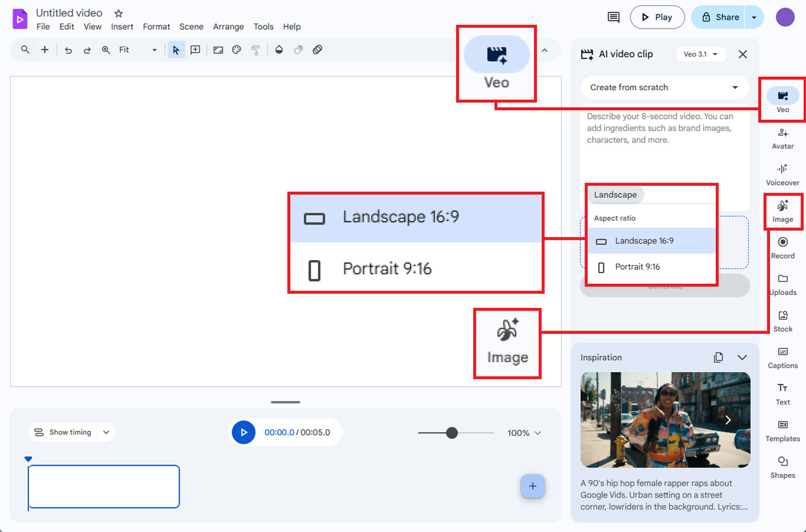Screen dimensions: 806x532
Task: Open the Shapes tool
Action: coord(782,466)
